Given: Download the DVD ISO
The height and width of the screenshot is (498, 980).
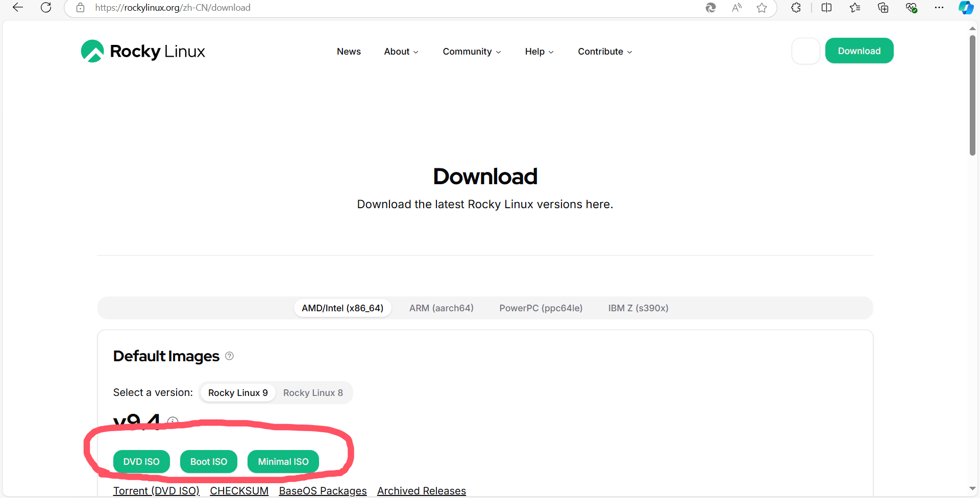Looking at the screenshot, I should (141, 462).
